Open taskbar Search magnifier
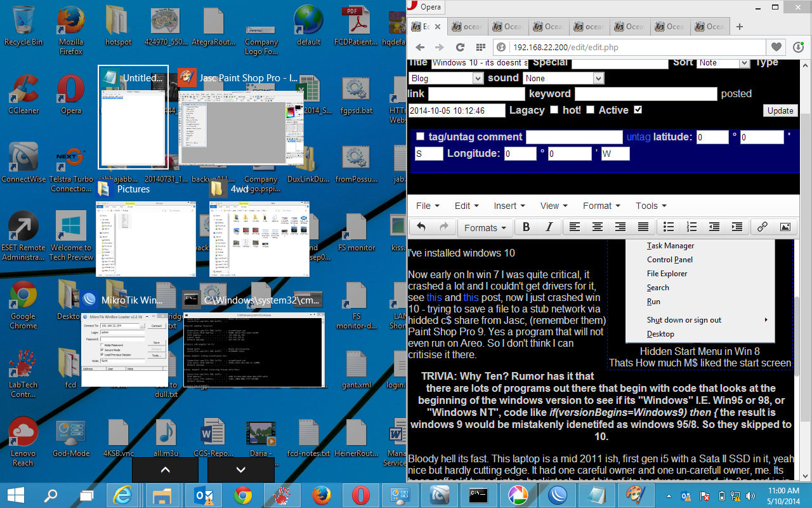The height and width of the screenshot is (508, 812). [51, 495]
